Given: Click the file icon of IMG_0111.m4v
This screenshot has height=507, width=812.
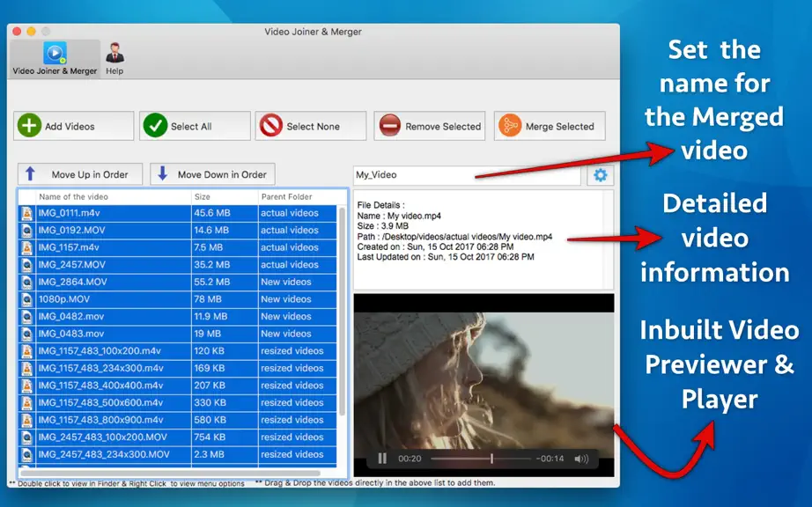Looking at the screenshot, I should (x=26, y=213).
